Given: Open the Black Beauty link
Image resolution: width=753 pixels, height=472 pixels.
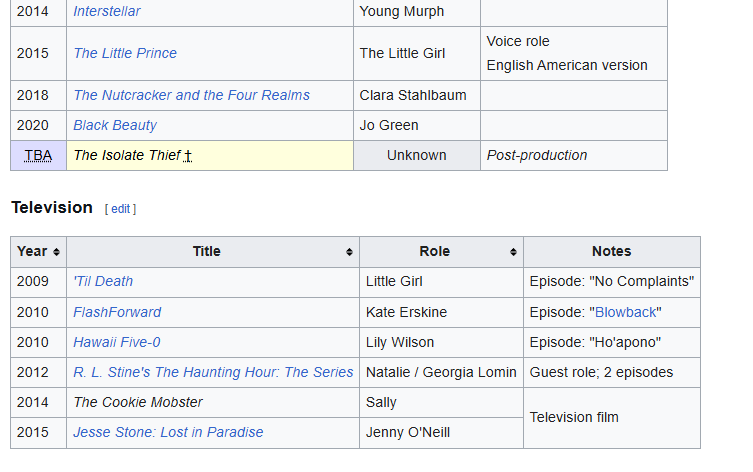Looking at the screenshot, I should tap(115, 125).
